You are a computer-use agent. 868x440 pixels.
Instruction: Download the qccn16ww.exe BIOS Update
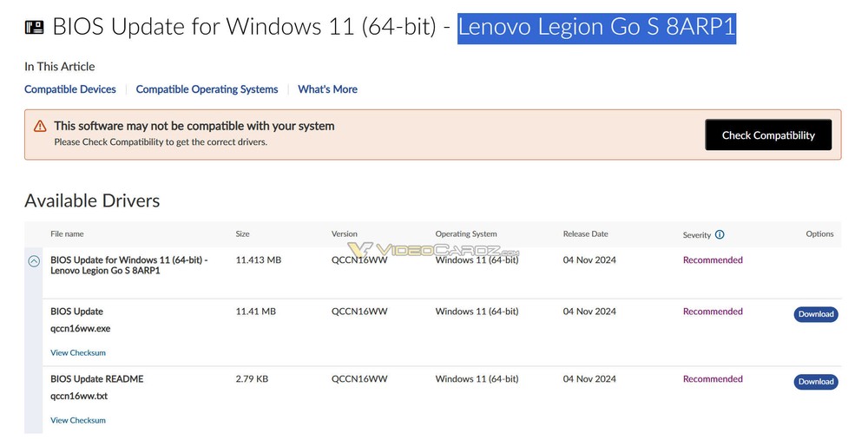[x=815, y=314]
